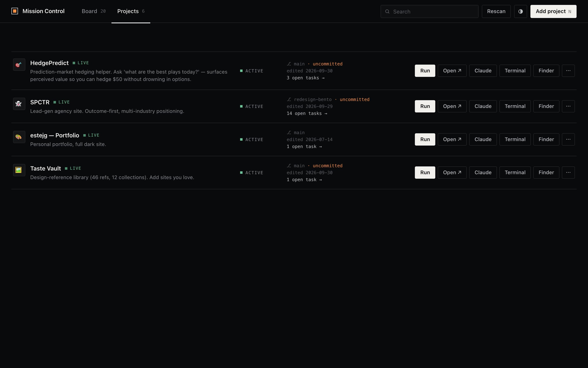The width and height of the screenshot is (588, 368).
Task: Open the '3 open tasks' link
Action: click(x=305, y=78)
